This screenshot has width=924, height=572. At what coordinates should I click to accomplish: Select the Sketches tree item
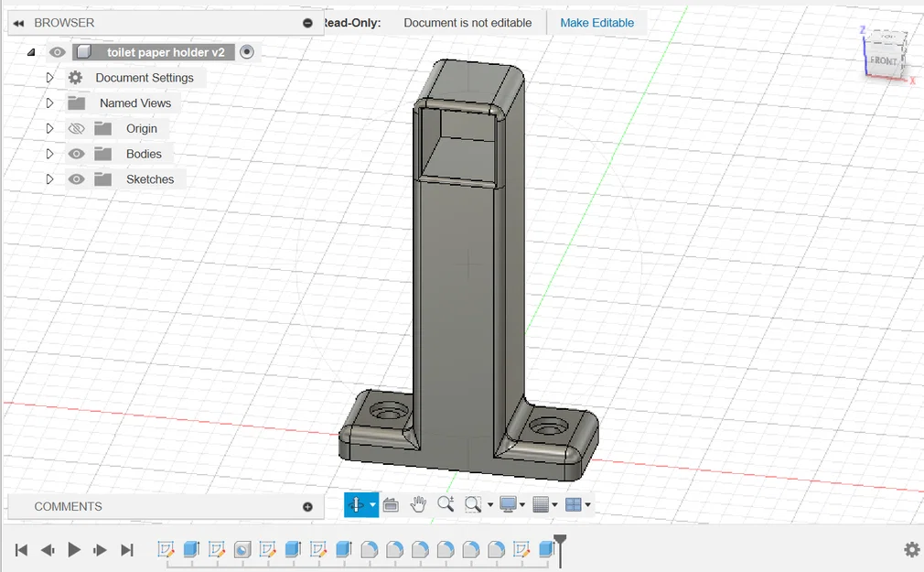pos(150,179)
